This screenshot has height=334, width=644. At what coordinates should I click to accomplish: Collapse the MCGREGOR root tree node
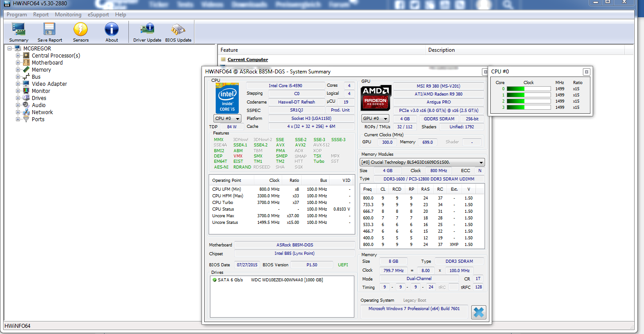pos(10,49)
